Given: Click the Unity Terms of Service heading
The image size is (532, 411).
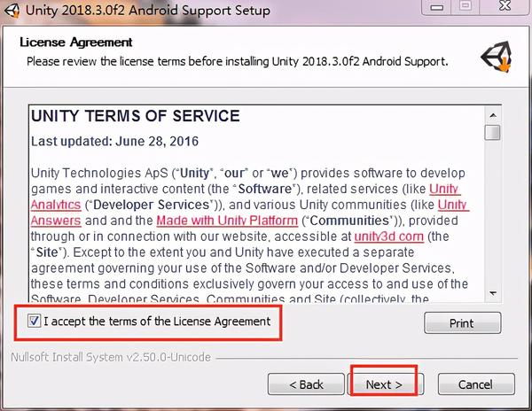Looking at the screenshot, I should click(135, 116).
